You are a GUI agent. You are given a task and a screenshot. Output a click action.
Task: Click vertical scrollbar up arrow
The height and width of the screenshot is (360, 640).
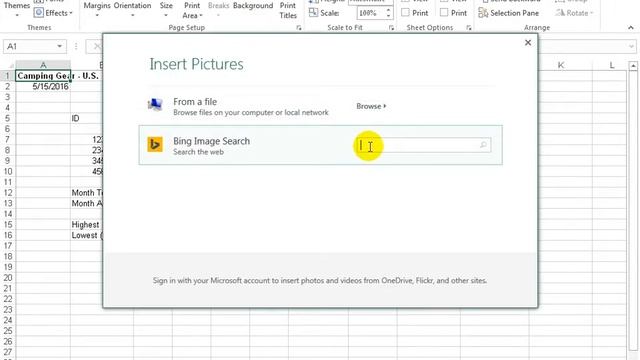tap(633, 65)
